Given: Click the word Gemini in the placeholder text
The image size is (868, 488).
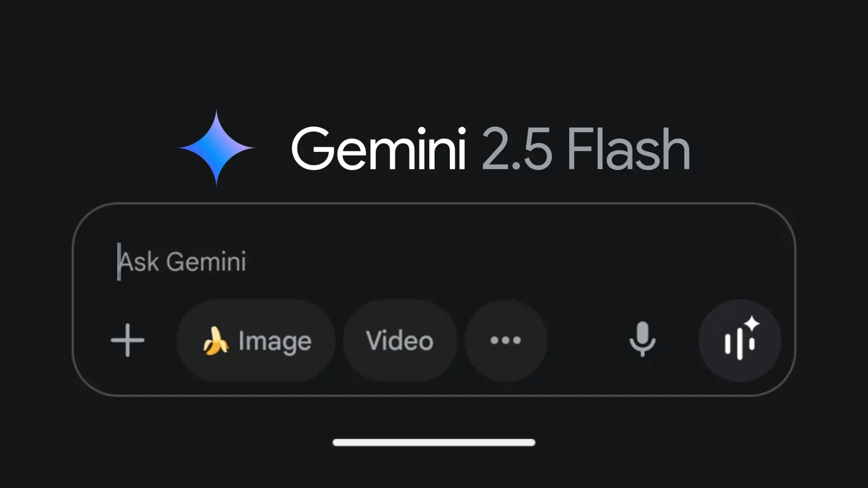Looking at the screenshot, I should click(x=206, y=262).
